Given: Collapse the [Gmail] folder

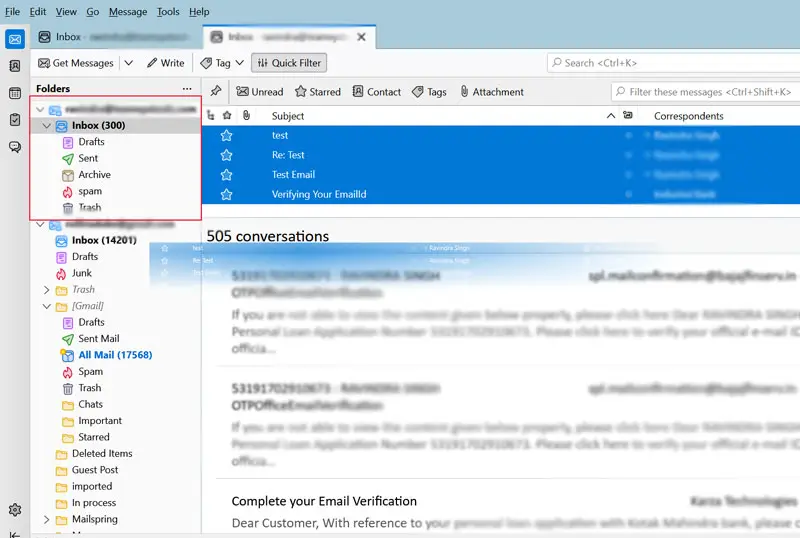Looking at the screenshot, I should pos(46,306).
